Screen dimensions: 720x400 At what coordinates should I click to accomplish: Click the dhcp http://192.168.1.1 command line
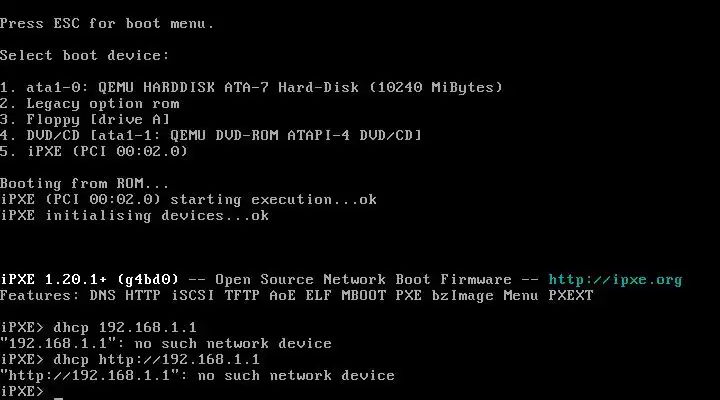click(x=130, y=360)
